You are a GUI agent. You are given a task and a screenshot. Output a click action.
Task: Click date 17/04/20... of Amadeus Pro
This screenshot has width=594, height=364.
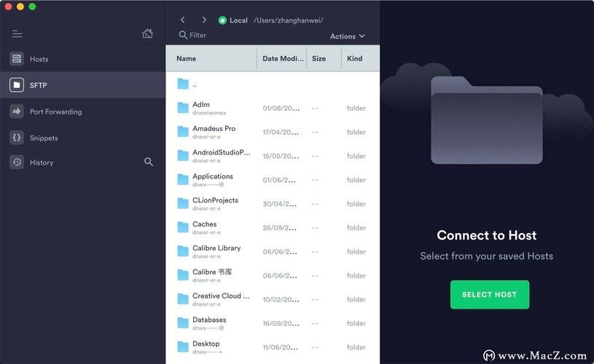(x=281, y=132)
